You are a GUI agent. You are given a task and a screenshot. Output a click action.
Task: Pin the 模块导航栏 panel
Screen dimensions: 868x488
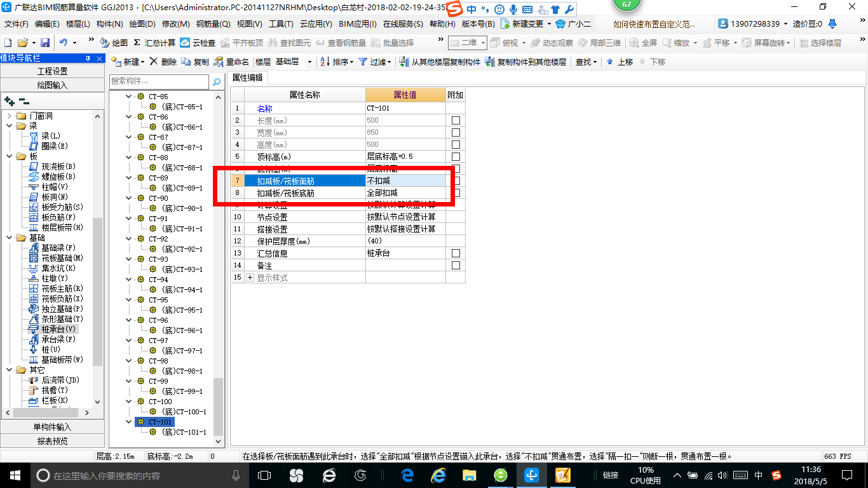(x=88, y=58)
